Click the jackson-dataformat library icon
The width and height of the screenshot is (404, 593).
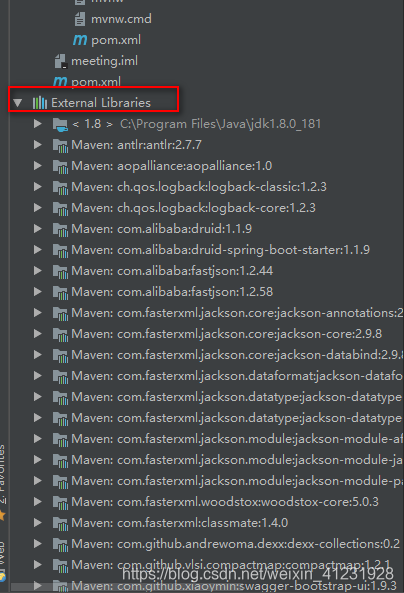tap(61, 376)
